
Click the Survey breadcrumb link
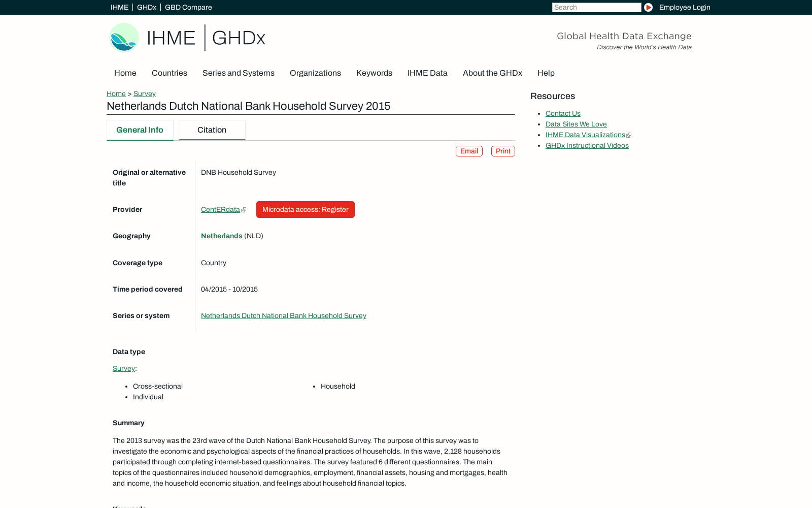145,94
